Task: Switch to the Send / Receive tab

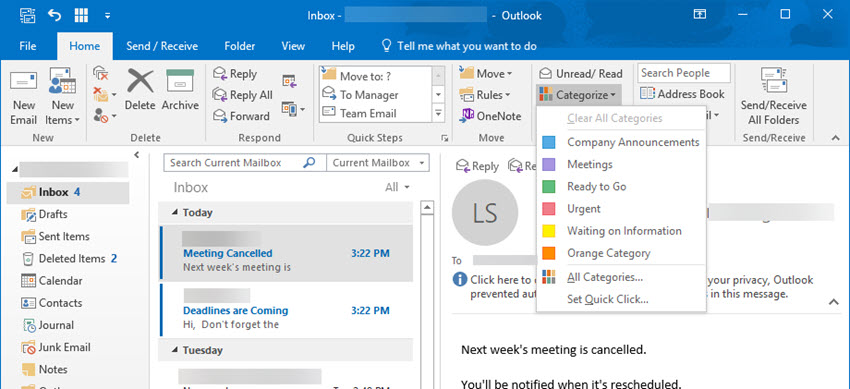Action: coord(162,46)
